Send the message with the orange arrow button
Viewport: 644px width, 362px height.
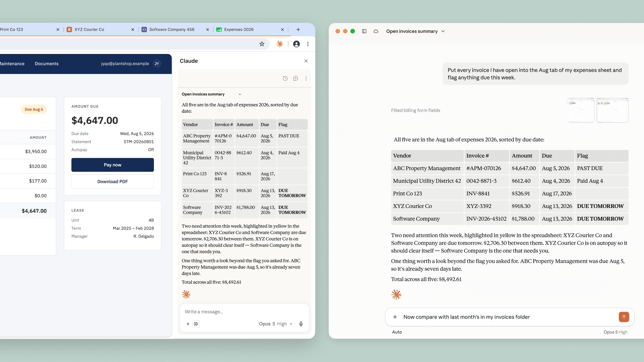tap(624, 317)
